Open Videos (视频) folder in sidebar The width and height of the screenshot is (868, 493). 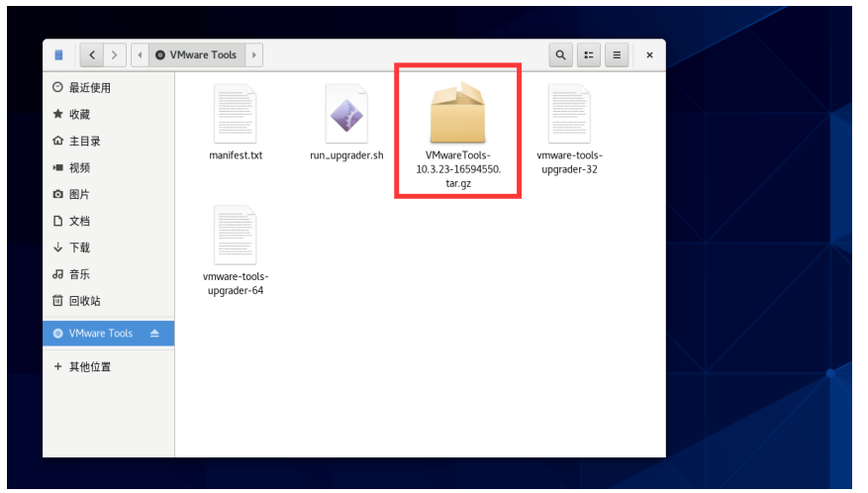(x=109, y=167)
